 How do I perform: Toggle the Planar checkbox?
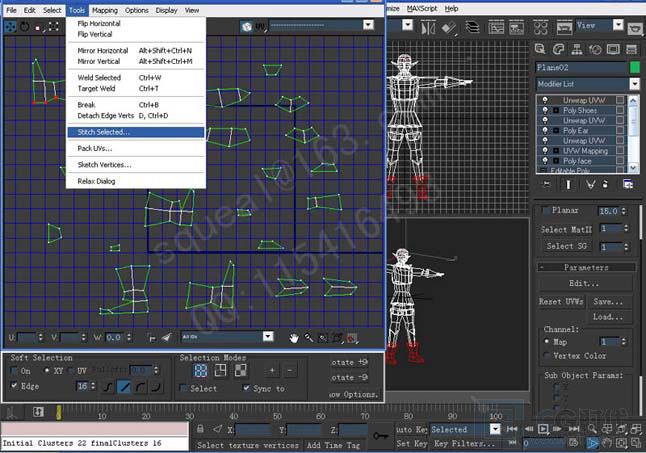coord(546,210)
